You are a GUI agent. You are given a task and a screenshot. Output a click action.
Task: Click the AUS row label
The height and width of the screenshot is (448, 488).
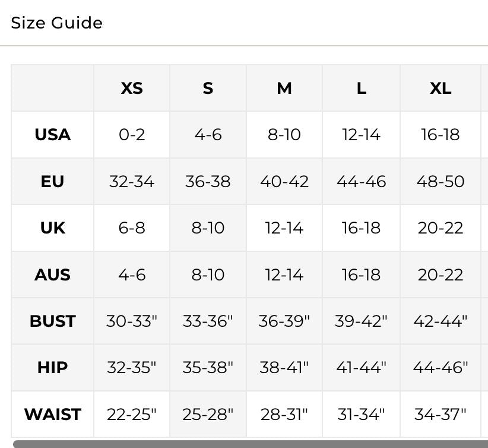[x=53, y=275]
